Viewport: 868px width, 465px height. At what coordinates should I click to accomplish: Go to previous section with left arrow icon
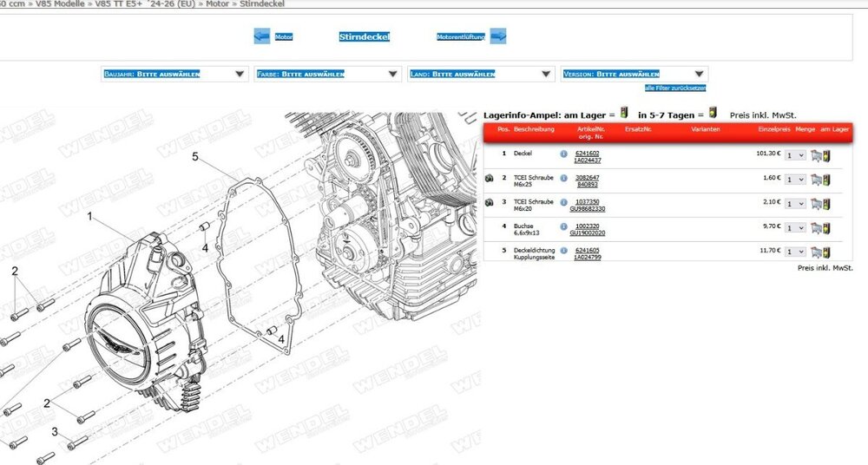(262, 36)
